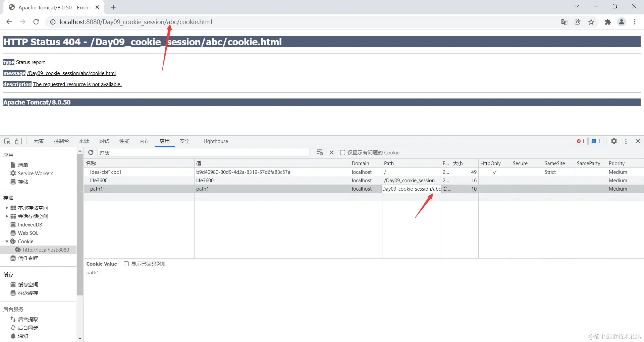The image size is (644, 342).
Task: Switch to the 控制台 tab
Action: click(x=61, y=141)
